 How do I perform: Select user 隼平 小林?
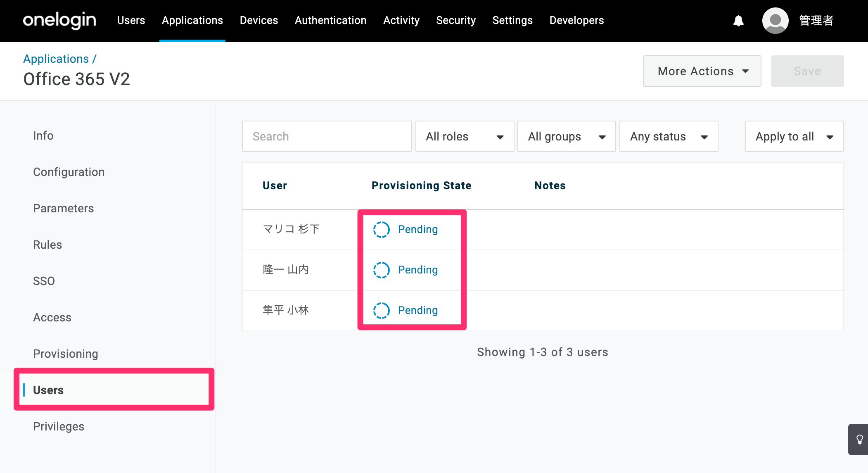(x=286, y=310)
